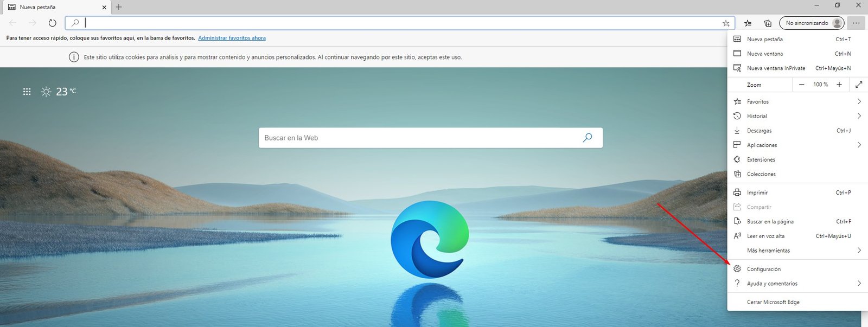Open the Favorites list toolbar icon

pyautogui.click(x=748, y=23)
